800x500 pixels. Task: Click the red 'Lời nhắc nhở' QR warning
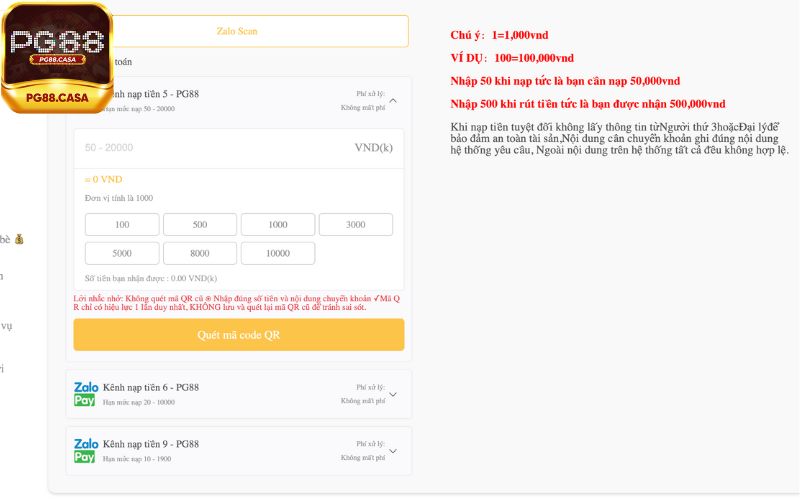click(237, 303)
